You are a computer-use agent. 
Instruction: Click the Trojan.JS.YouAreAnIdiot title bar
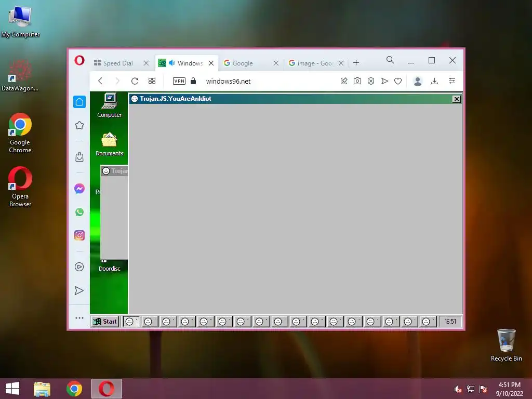[291, 99]
